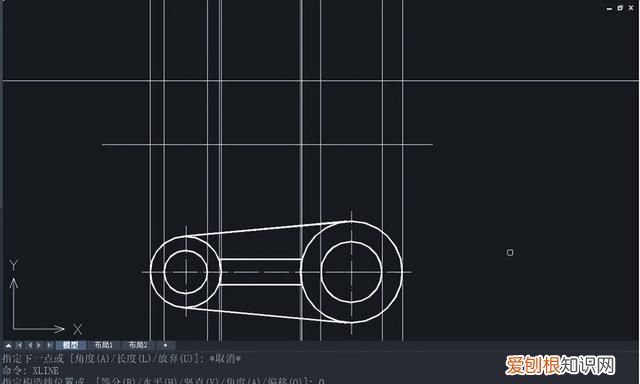Open the 布局1 layout tab
Screen dimensions: 640x384
[x=104, y=345]
